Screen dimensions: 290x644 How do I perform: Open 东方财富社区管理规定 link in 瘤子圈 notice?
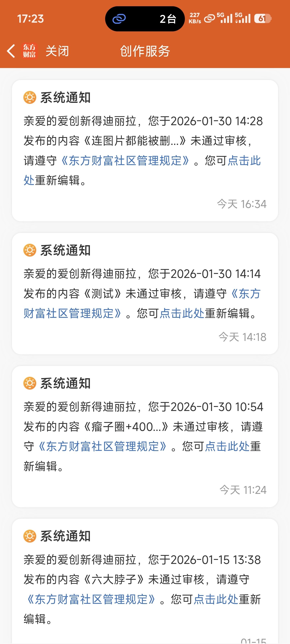[103, 446]
